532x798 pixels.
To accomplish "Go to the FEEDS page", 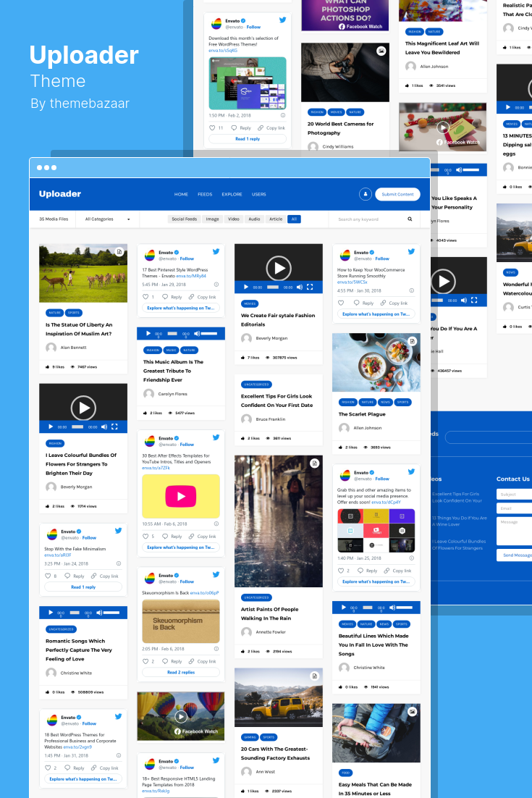I will (x=205, y=194).
